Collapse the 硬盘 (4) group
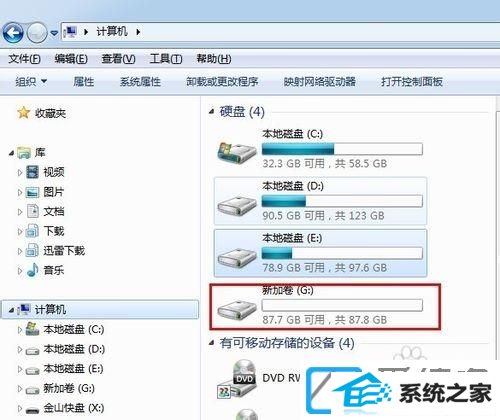The width and height of the screenshot is (500, 420). pyautogui.click(x=211, y=112)
